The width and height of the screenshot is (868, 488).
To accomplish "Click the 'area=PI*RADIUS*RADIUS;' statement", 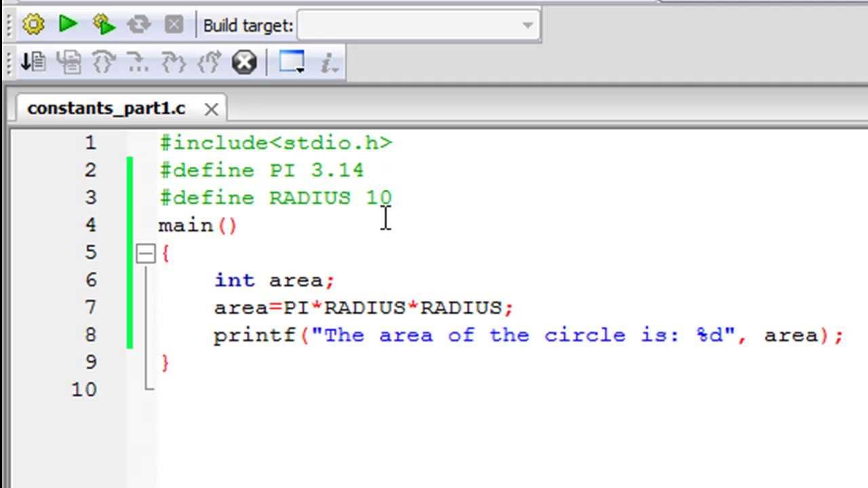I will [x=363, y=308].
